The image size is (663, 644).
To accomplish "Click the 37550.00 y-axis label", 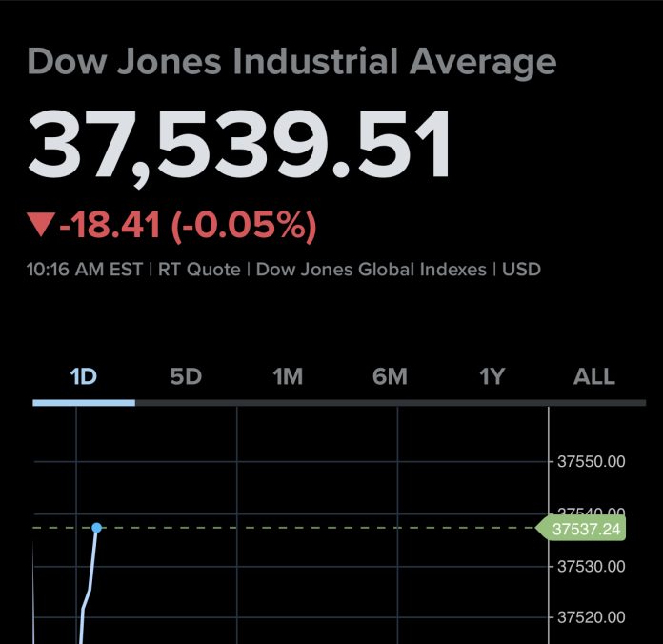I will click(x=591, y=462).
